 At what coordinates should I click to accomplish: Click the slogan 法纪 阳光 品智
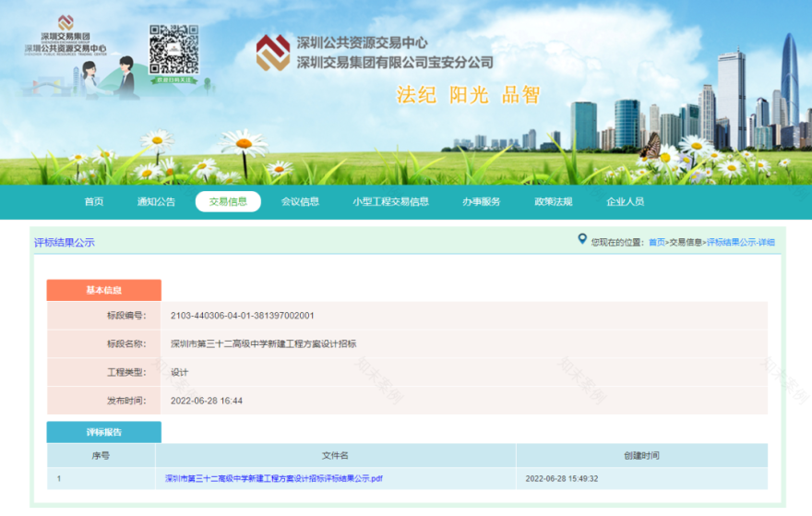(469, 95)
